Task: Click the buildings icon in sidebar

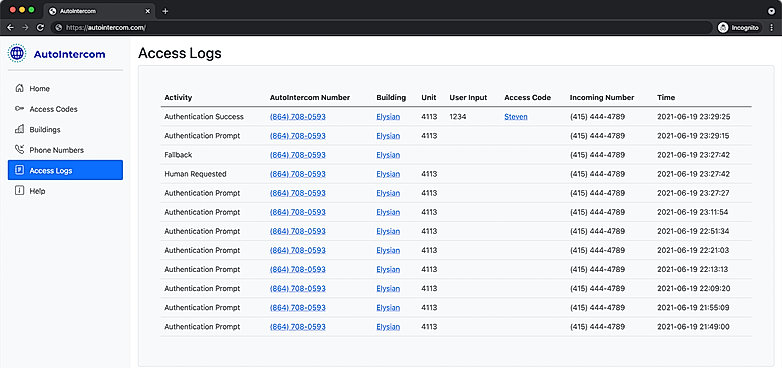Action: [19, 129]
